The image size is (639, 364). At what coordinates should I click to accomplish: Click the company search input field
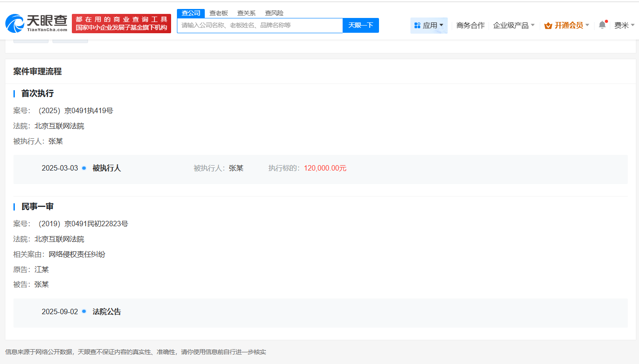click(260, 26)
